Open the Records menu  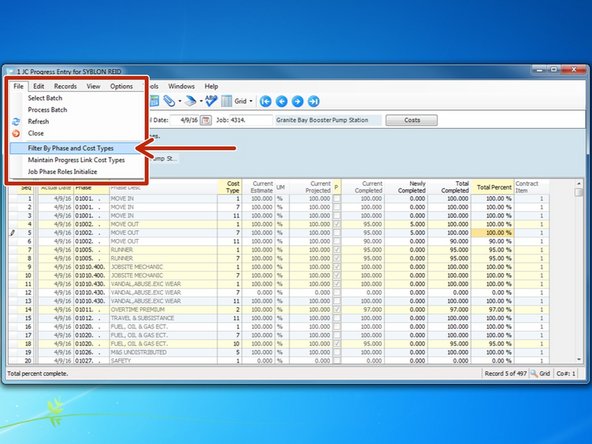pyautogui.click(x=65, y=86)
